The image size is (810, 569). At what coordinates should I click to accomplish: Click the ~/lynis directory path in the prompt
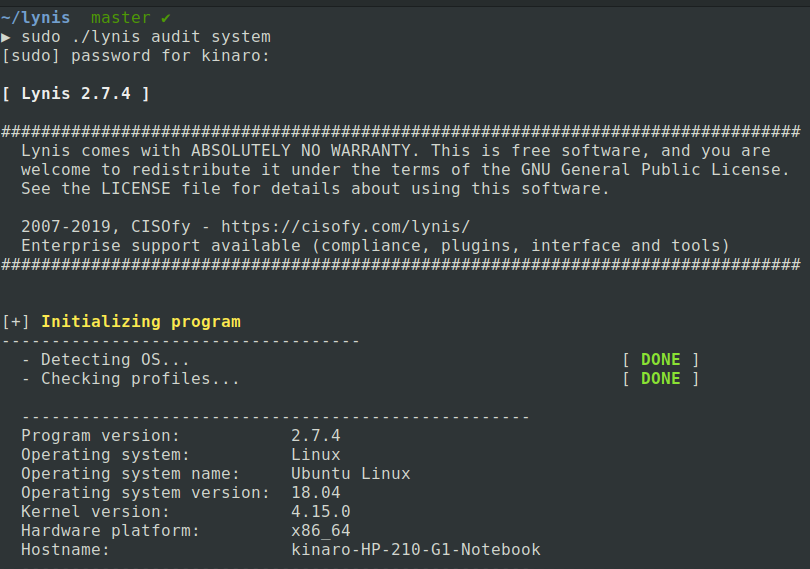click(x=36, y=18)
